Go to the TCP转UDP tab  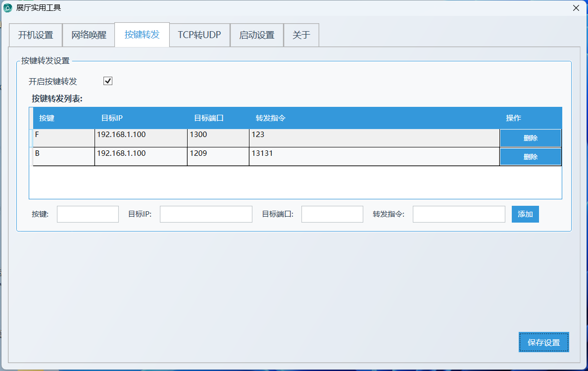(x=199, y=35)
